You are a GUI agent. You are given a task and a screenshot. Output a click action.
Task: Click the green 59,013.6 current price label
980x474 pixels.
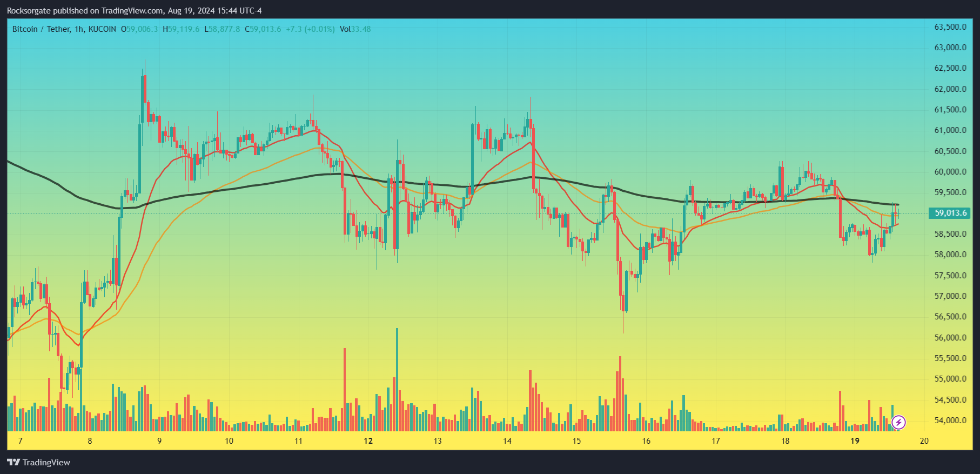(x=950, y=213)
